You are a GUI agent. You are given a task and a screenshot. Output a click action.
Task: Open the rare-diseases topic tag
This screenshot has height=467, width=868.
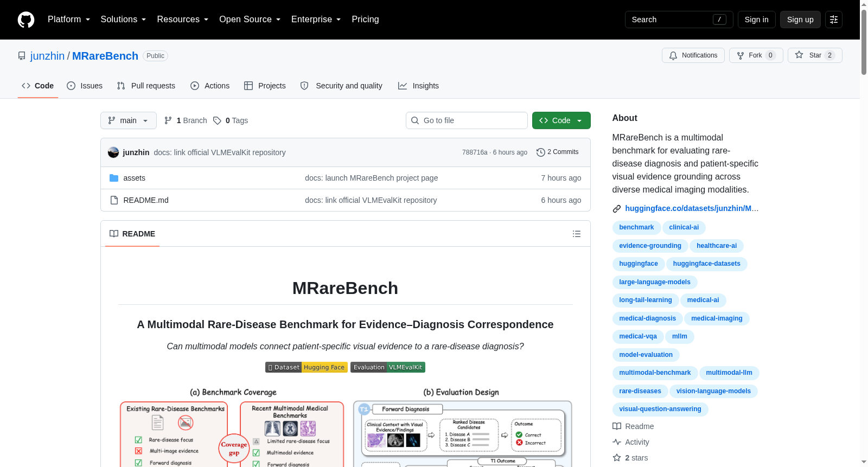click(640, 391)
